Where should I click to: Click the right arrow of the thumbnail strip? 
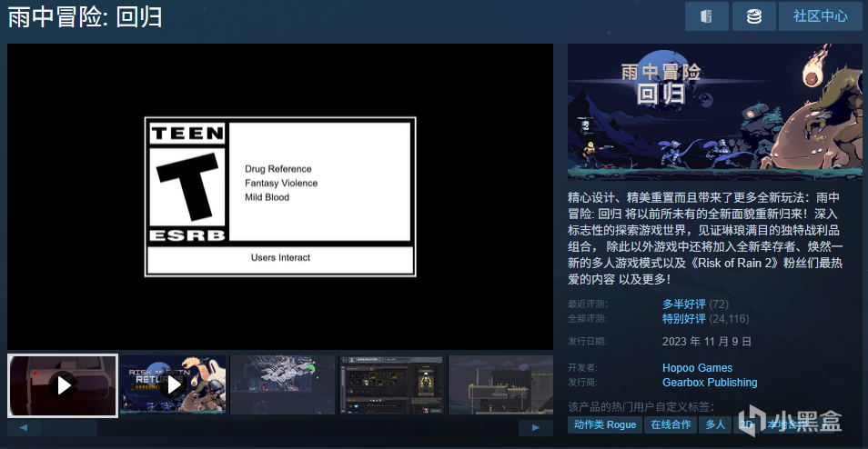(x=535, y=427)
